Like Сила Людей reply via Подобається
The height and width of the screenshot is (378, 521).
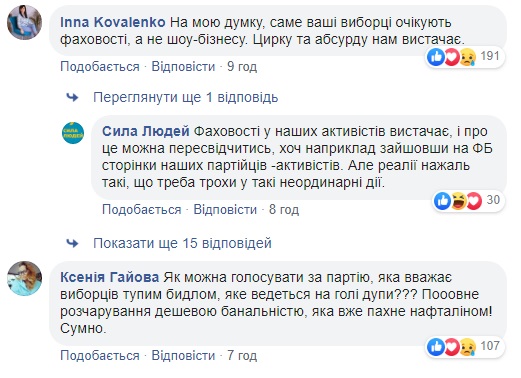pyautogui.click(x=142, y=210)
